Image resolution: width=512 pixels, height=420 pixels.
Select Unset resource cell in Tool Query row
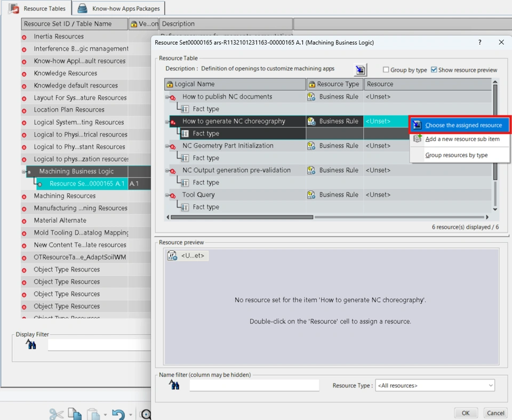[x=427, y=195]
